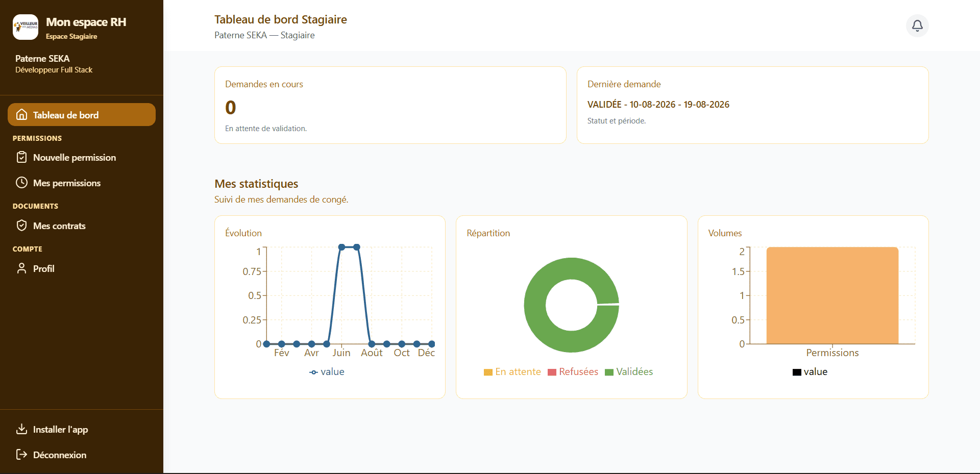This screenshot has height=474, width=980.
Task: Click the clipboard icon for Nouvelle permission
Action: tap(21, 157)
